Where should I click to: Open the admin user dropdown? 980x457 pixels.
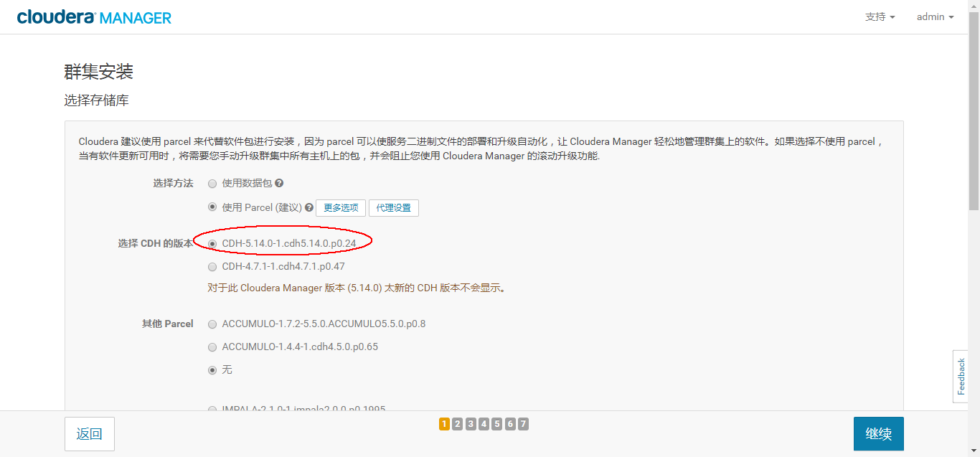coord(935,17)
